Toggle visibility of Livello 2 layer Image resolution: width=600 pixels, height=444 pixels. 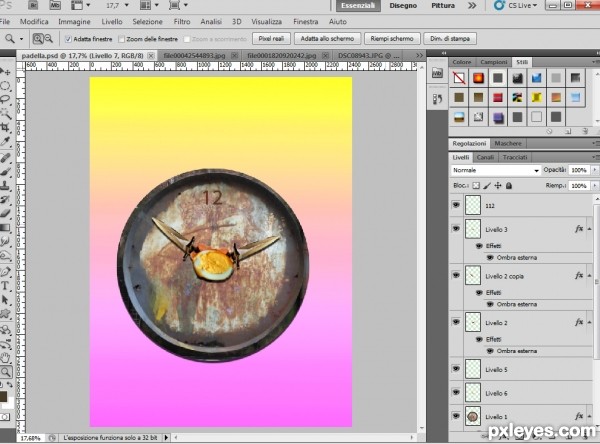pos(456,322)
